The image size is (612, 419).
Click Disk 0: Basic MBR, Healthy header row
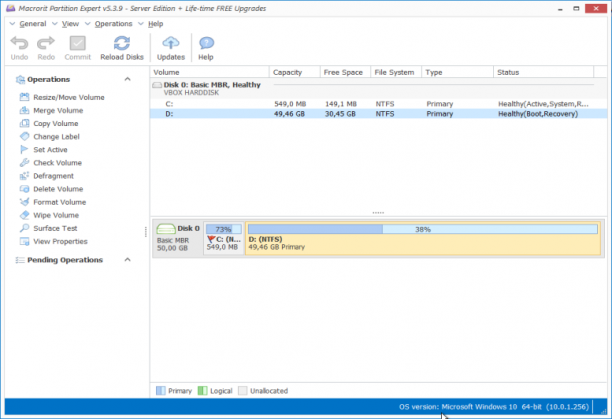pos(378,89)
